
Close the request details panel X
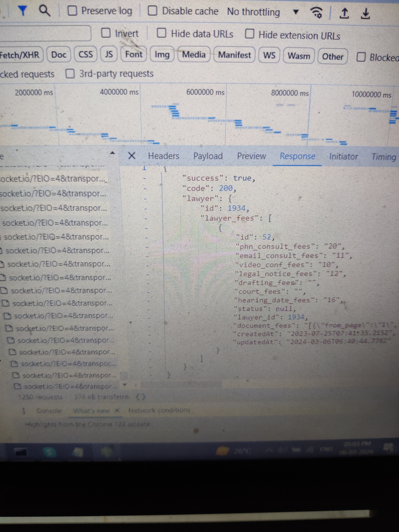pos(132,156)
